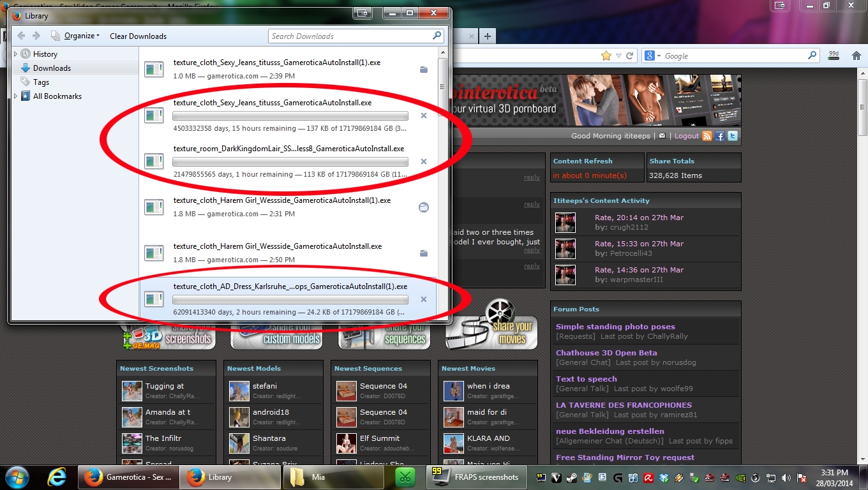Click file icon of DarkKingdomLair download row
This screenshot has height=490, width=868.
[x=154, y=161]
